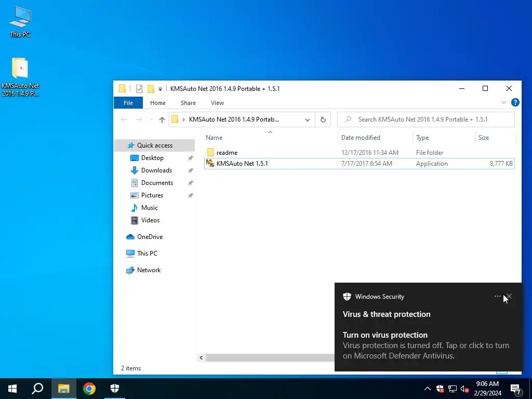The height and width of the screenshot is (399, 532).
Task: Go up one folder level
Action: 162,119
